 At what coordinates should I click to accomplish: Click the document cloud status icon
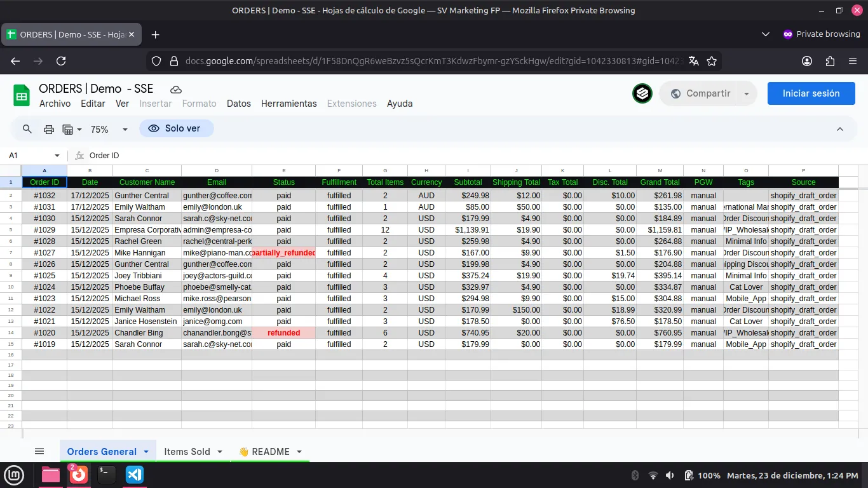[x=176, y=89]
